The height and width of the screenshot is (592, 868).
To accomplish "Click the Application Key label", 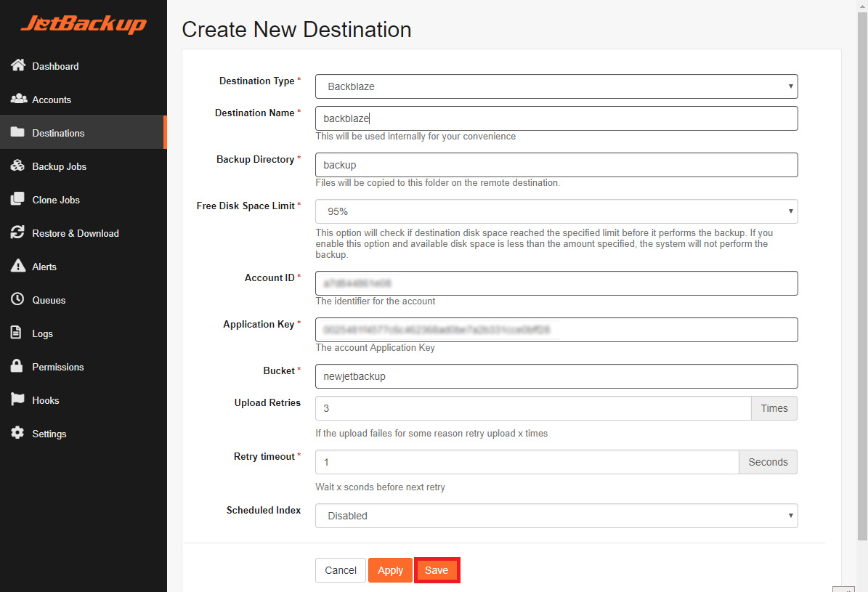I will 259,325.
